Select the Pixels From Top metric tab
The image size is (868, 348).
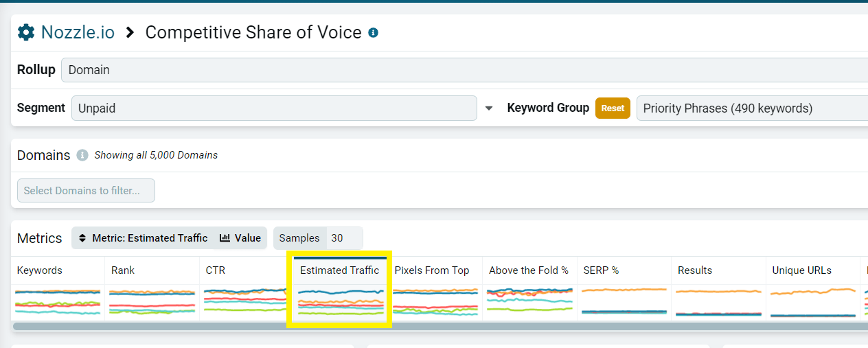point(432,270)
